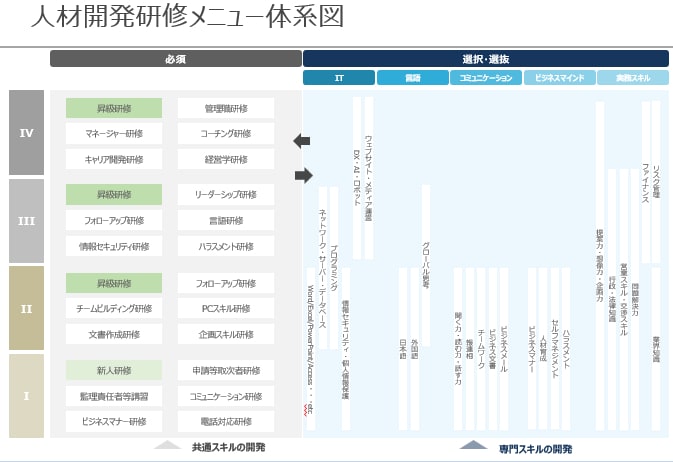Click the 文書作成研修 box
Screen dimensions: 673x462
[114, 334]
